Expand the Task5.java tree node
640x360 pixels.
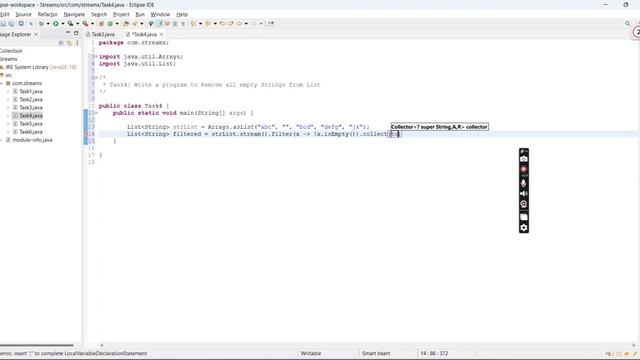(x=8, y=124)
